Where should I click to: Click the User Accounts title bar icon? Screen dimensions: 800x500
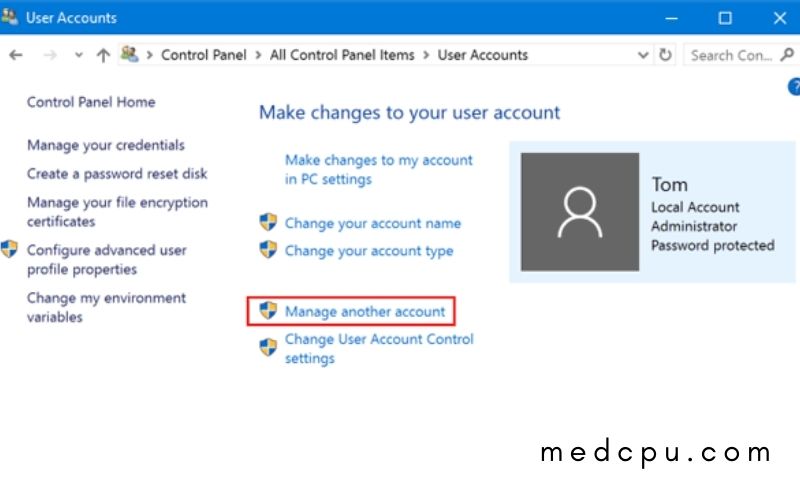9,16
